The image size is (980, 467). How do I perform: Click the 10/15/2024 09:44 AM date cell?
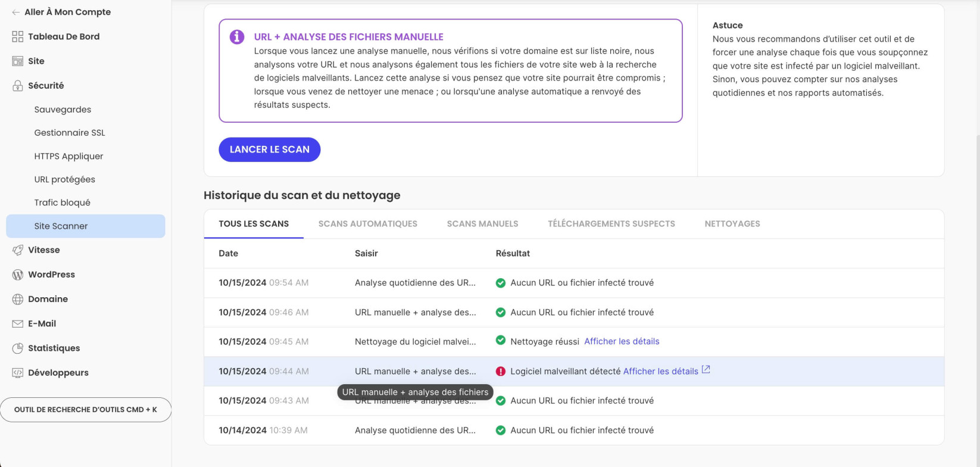264,371
